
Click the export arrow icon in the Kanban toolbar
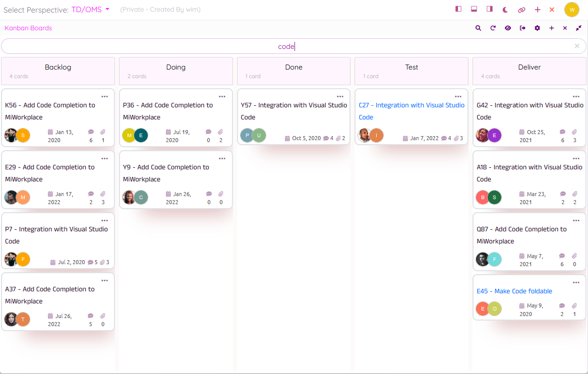point(522,28)
